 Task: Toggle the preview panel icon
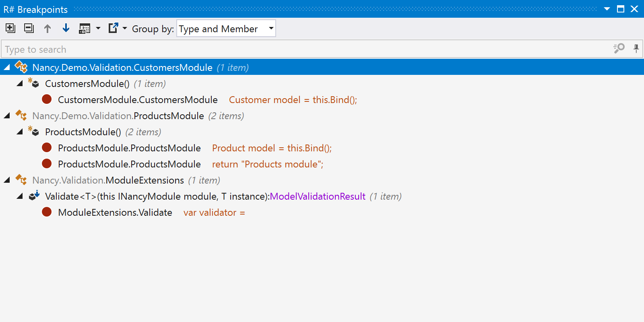click(x=85, y=29)
